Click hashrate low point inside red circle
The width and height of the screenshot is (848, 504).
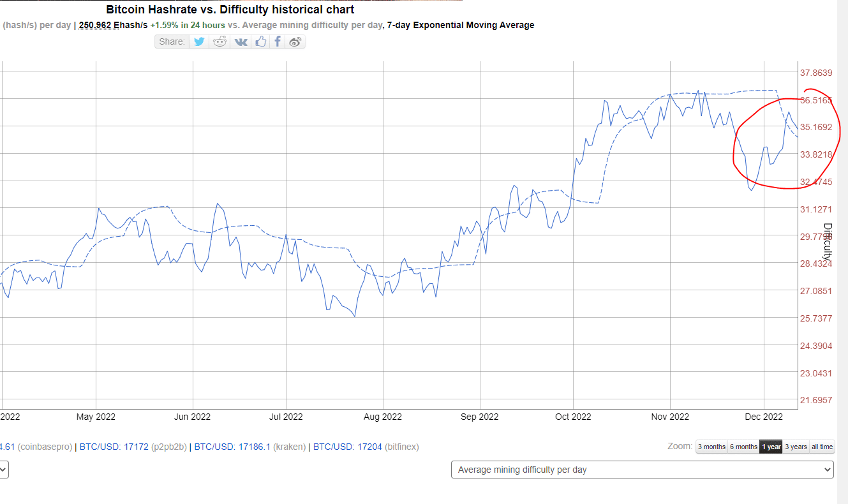pyautogui.click(x=752, y=190)
